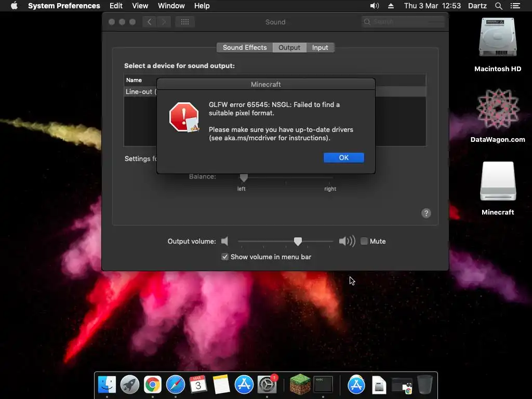This screenshot has height=399, width=532.
Task: Open the Help menu
Action: click(x=202, y=6)
